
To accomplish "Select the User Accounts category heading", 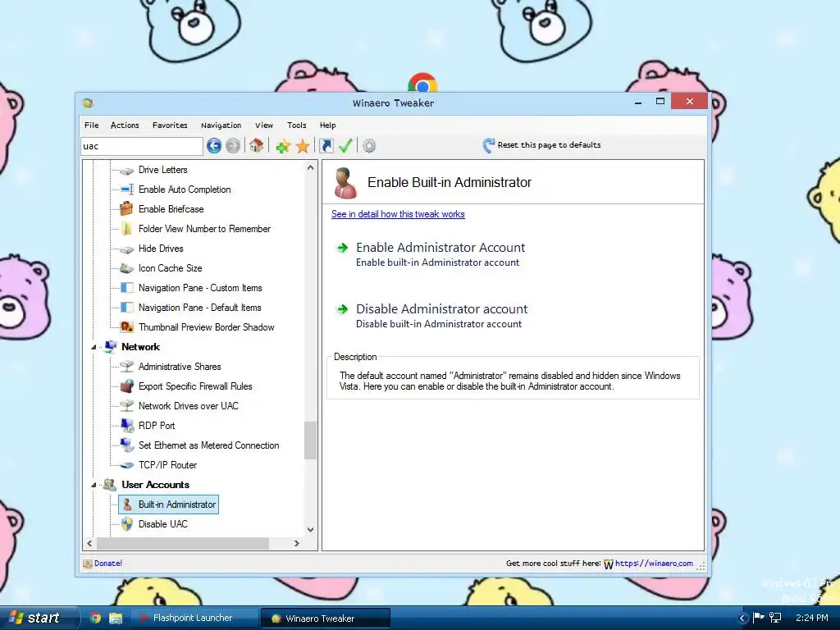I will point(155,484).
